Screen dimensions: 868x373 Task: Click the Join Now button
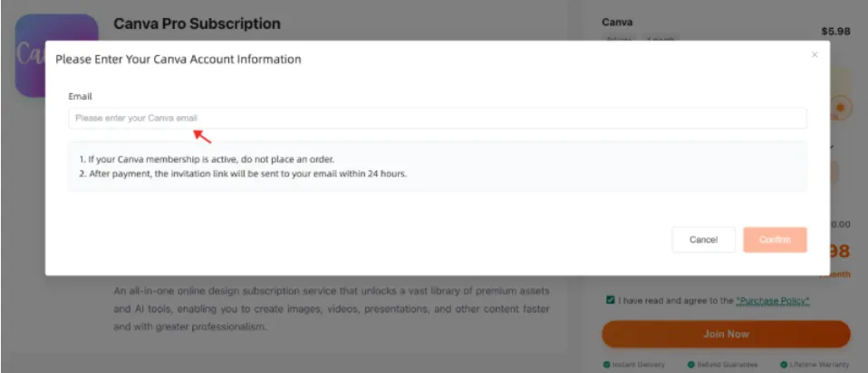point(726,334)
